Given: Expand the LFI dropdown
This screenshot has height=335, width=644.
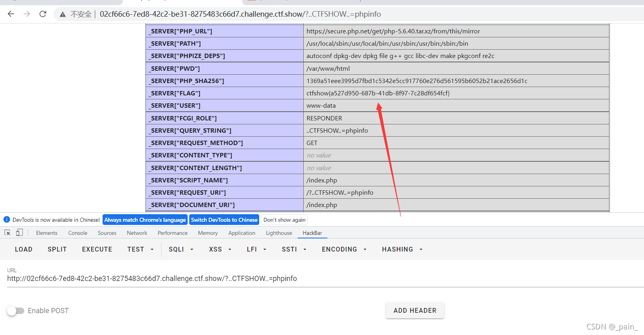Looking at the screenshot, I should click(256, 249).
